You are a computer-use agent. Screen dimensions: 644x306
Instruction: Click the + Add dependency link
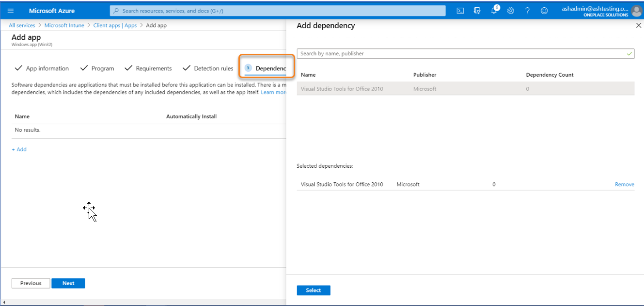pyautogui.click(x=19, y=149)
